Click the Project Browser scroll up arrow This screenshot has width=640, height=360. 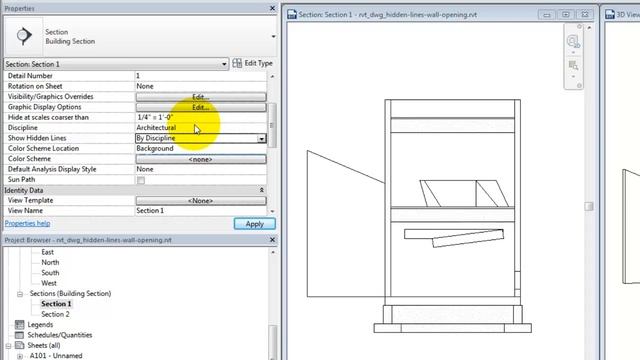(273, 252)
